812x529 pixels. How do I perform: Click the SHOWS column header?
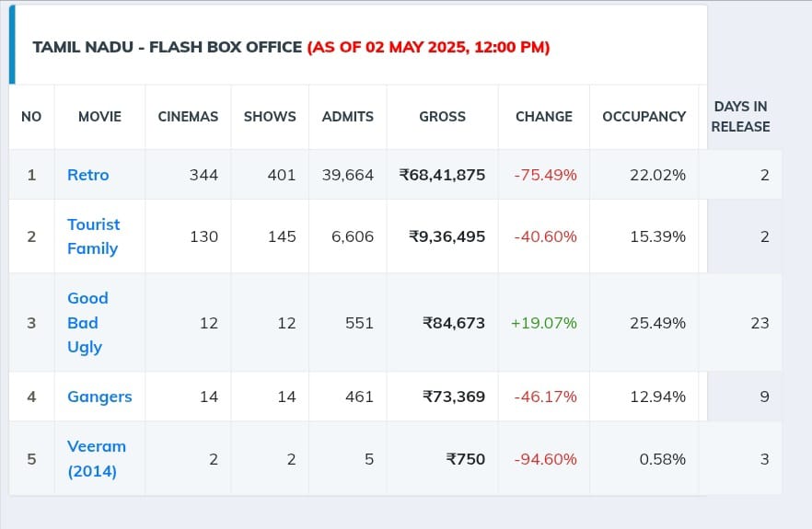pyautogui.click(x=270, y=117)
